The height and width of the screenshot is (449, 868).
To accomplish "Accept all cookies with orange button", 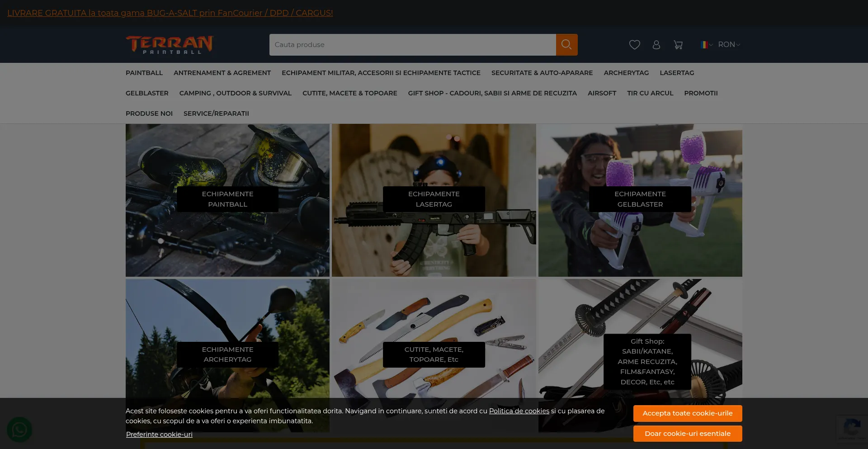I will click(x=687, y=413).
